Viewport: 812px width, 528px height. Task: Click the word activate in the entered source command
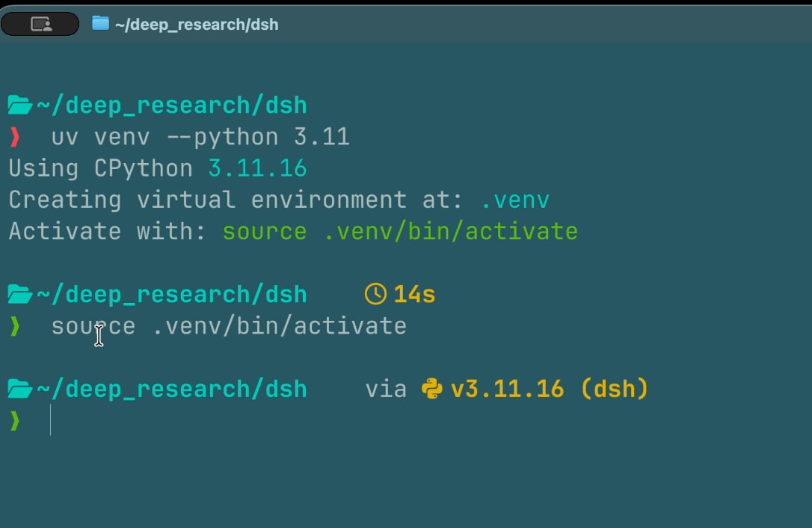[350, 326]
